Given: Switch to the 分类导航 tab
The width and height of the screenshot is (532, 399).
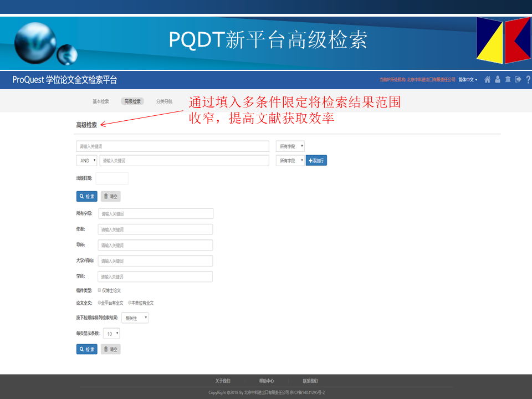Looking at the screenshot, I should [x=164, y=101].
